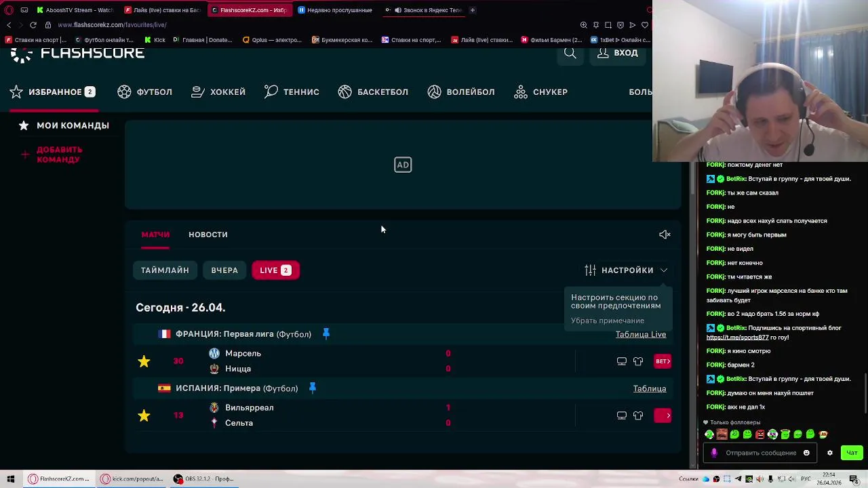The image size is (868, 488).
Task: Open lineup shirt icon for Марсель match
Action: [x=638, y=361]
